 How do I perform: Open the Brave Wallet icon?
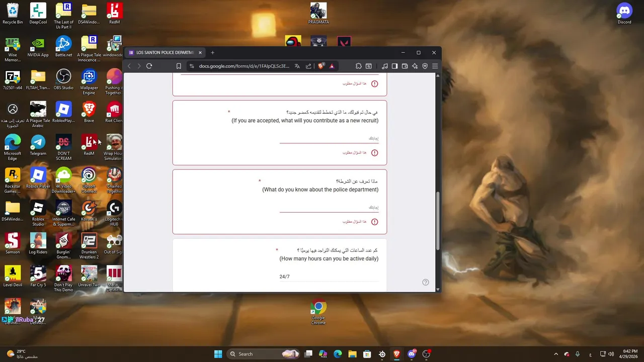coord(405,66)
